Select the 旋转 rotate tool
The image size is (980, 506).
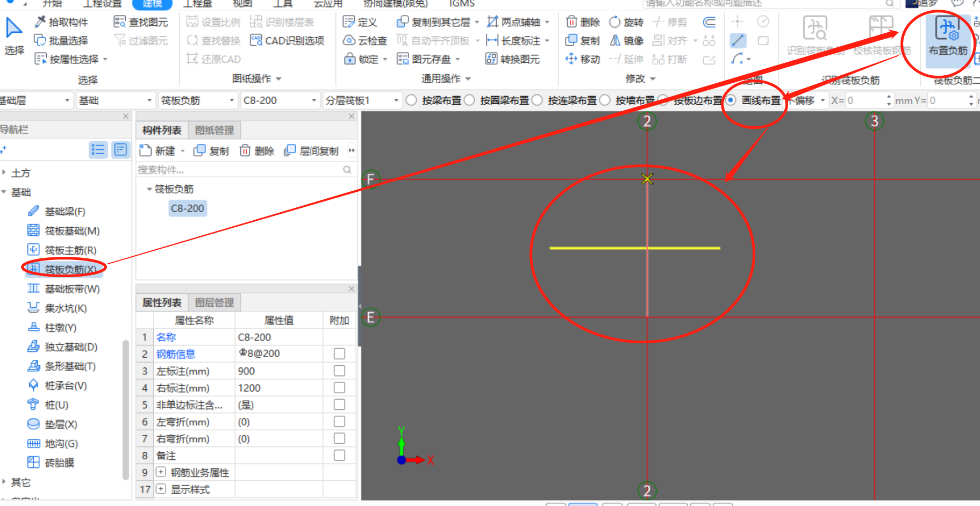[x=626, y=22]
